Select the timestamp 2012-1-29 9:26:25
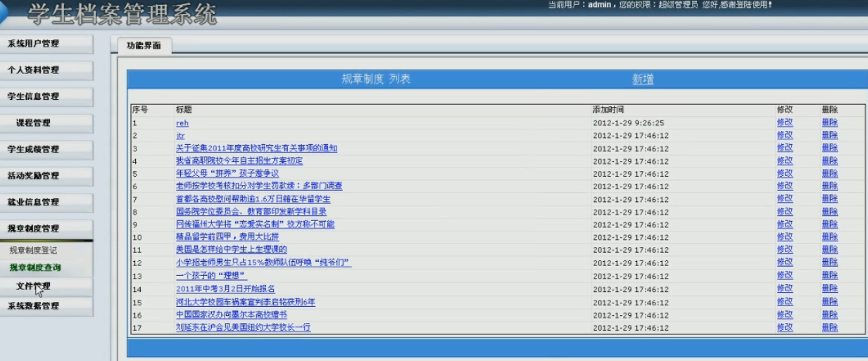868x361 pixels. [x=629, y=123]
